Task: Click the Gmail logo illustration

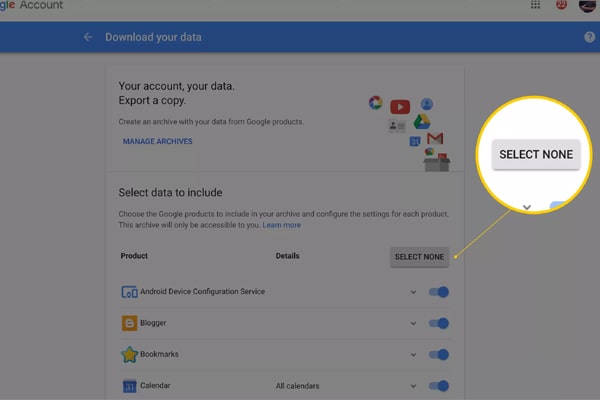Action: pos(435,138)
